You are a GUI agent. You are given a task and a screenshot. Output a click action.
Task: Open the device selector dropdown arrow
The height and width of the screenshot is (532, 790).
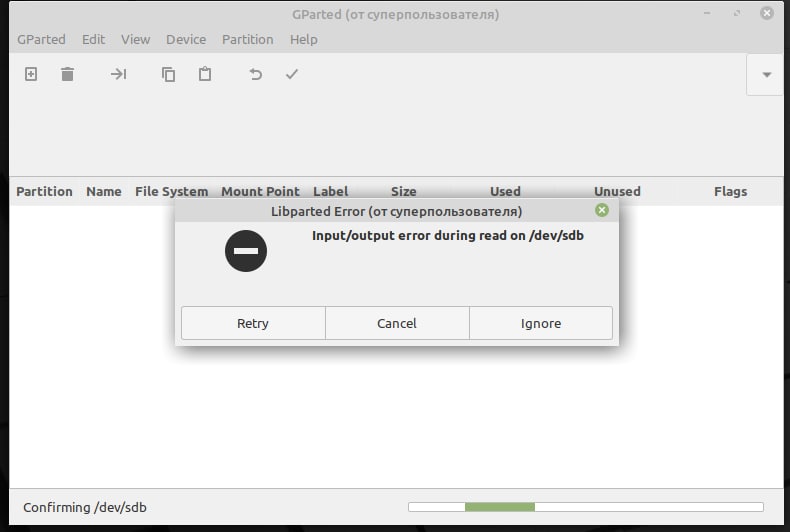click(766, 75)
